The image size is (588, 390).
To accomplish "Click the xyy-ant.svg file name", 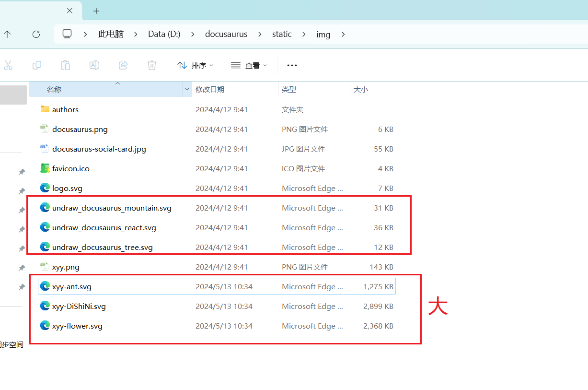I will (72, 286).
